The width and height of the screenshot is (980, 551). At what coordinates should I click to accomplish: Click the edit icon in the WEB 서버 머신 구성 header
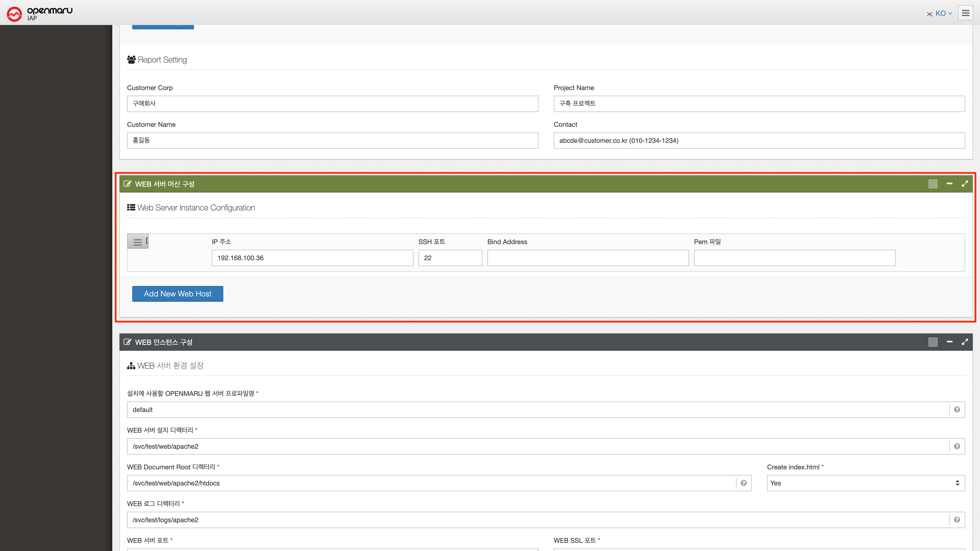tap(127, 184)
